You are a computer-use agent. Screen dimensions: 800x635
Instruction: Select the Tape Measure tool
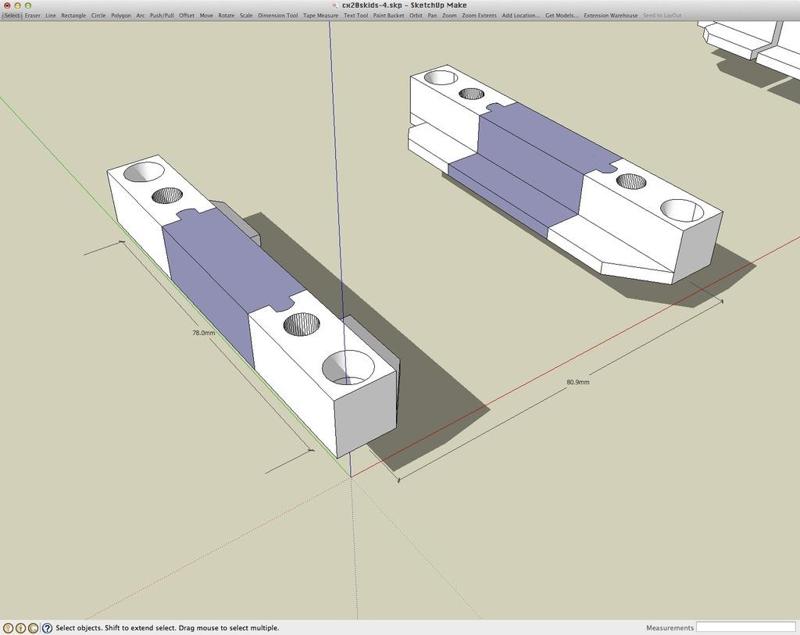pos(318,16)
